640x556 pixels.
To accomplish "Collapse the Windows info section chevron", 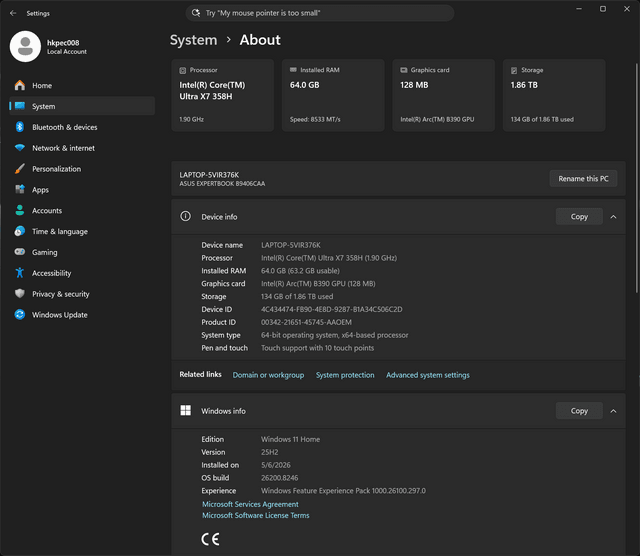I will (x=613, y=411).
